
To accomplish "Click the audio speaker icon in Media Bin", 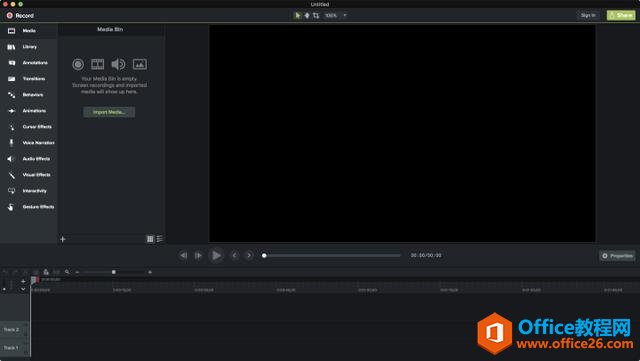I will [x=118, y=64].
